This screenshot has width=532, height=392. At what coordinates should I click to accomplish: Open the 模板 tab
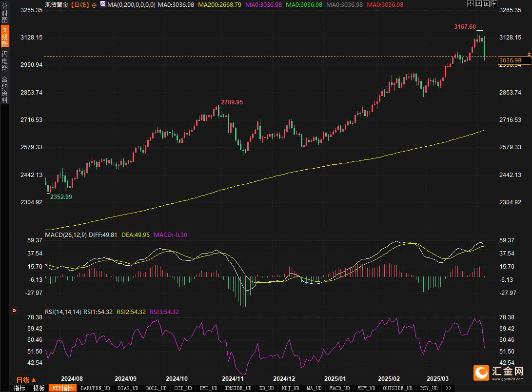click(x=39, y=389)
